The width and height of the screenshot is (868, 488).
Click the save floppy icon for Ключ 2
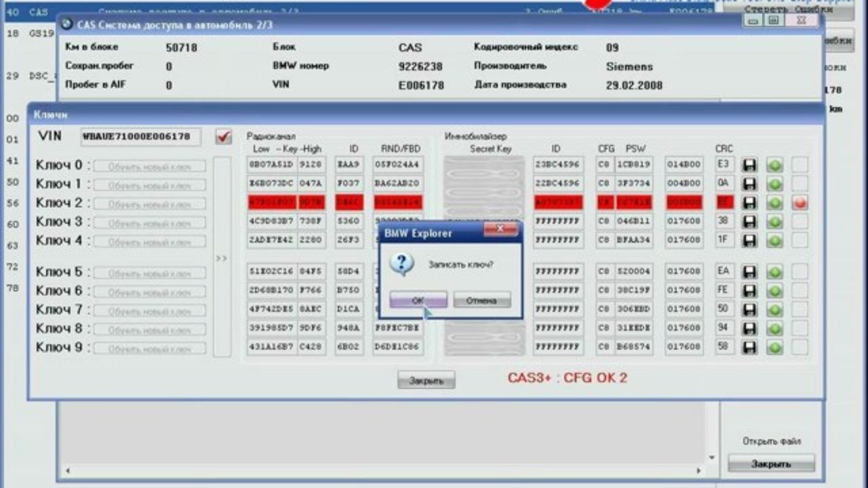[x=749, y=203]
